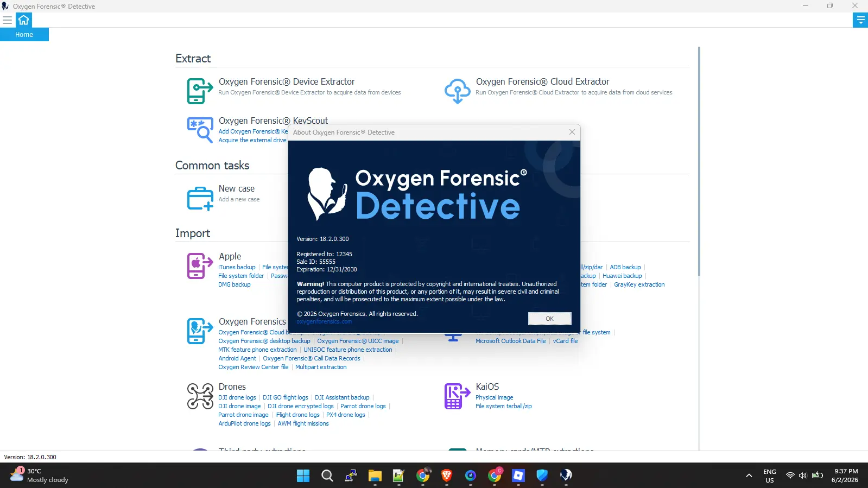Choose File system folder under Apple
This screenshot has height=488, width=868.
coord(241,276)
